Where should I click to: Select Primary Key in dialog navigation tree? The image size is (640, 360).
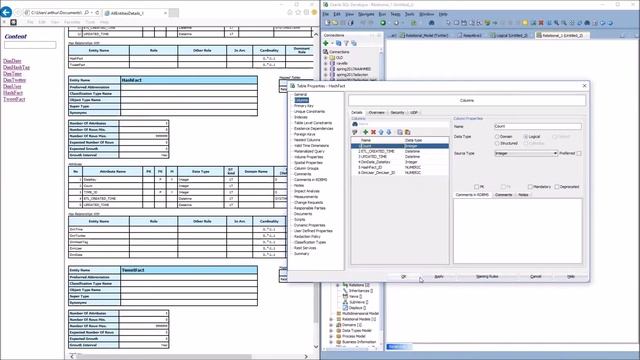(x=304, y=106)
